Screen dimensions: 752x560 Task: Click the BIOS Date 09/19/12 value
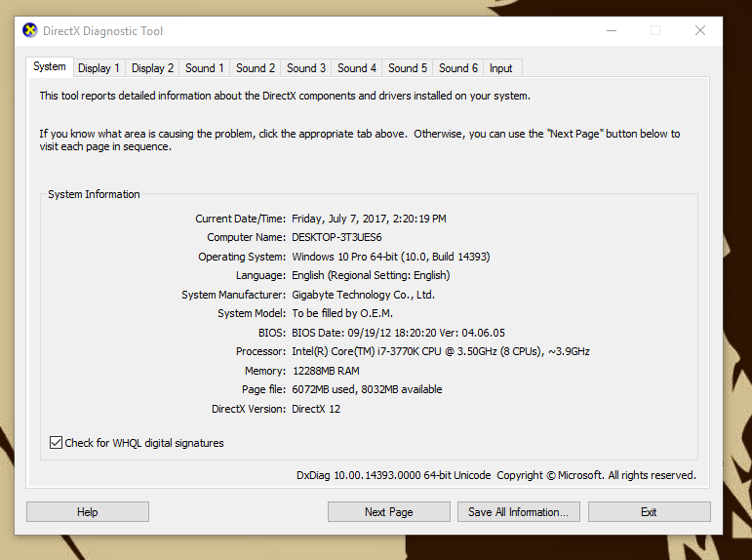[398, 333]
